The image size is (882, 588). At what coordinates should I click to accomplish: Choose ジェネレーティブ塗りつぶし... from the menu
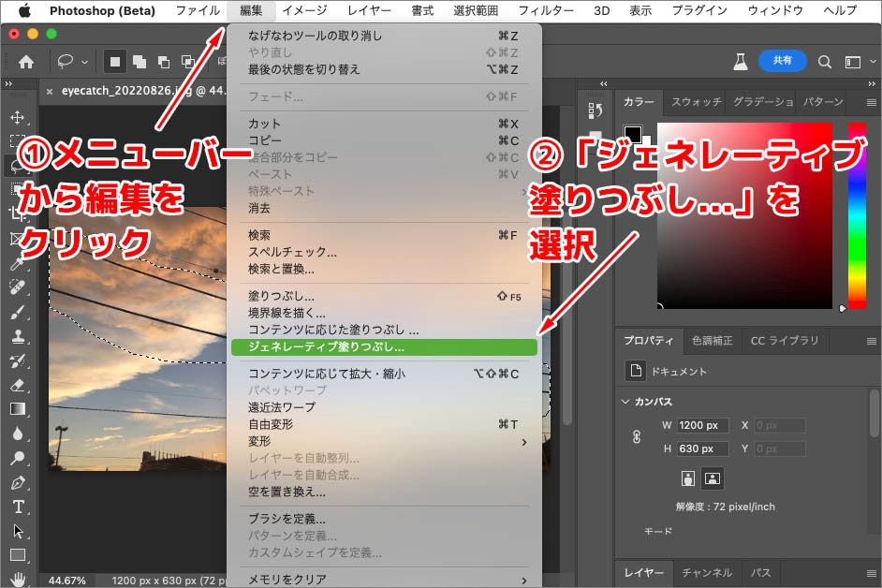[384, 346]
